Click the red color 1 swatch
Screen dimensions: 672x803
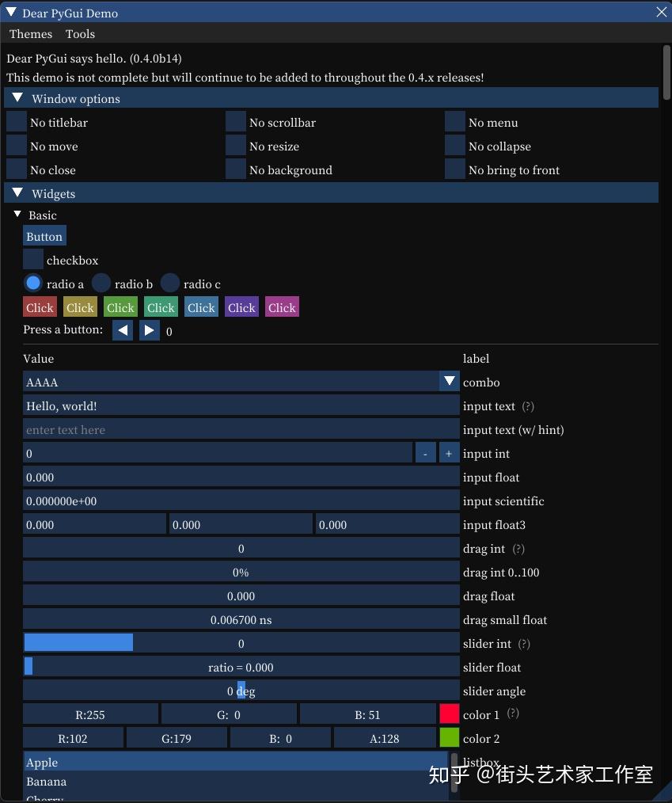coord(451,714)
